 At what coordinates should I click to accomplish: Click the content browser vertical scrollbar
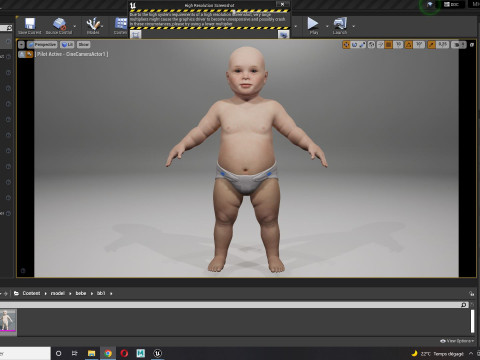coord(472,321)
